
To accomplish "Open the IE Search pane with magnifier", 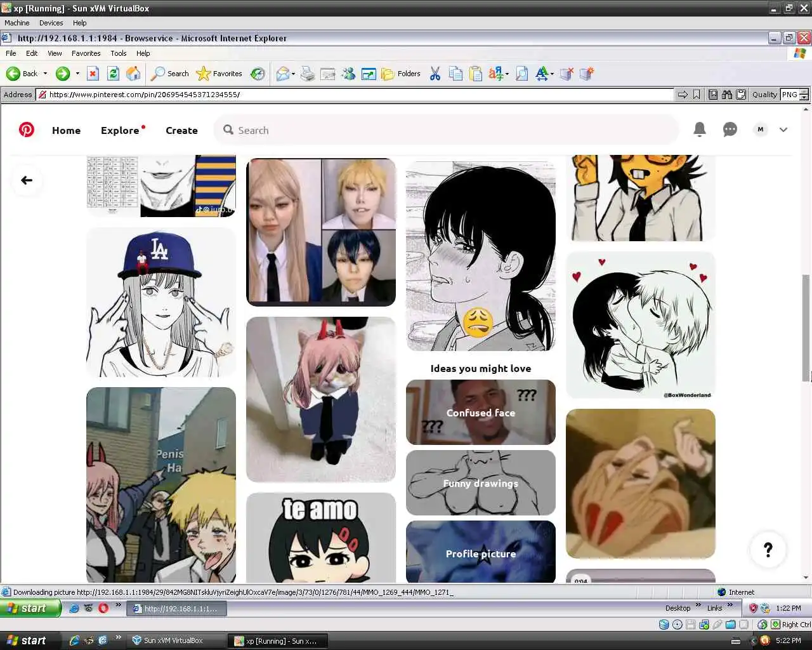I will [170, 74].
